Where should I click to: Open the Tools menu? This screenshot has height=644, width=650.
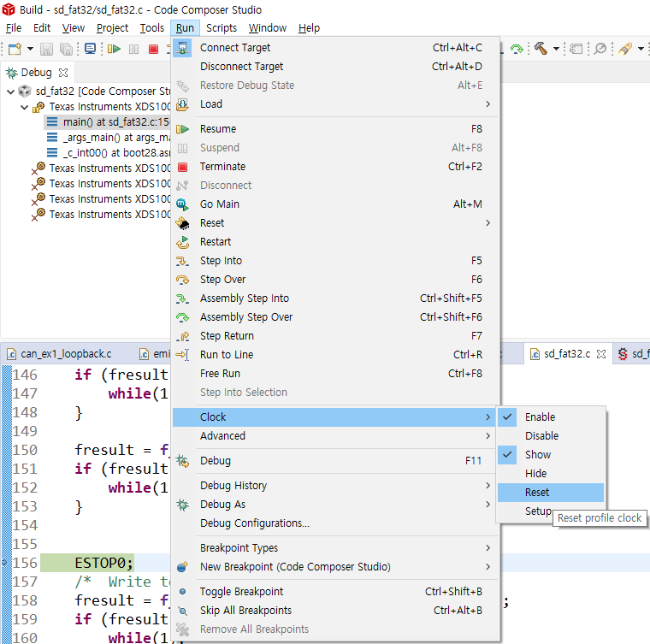(x=151, y=28)
